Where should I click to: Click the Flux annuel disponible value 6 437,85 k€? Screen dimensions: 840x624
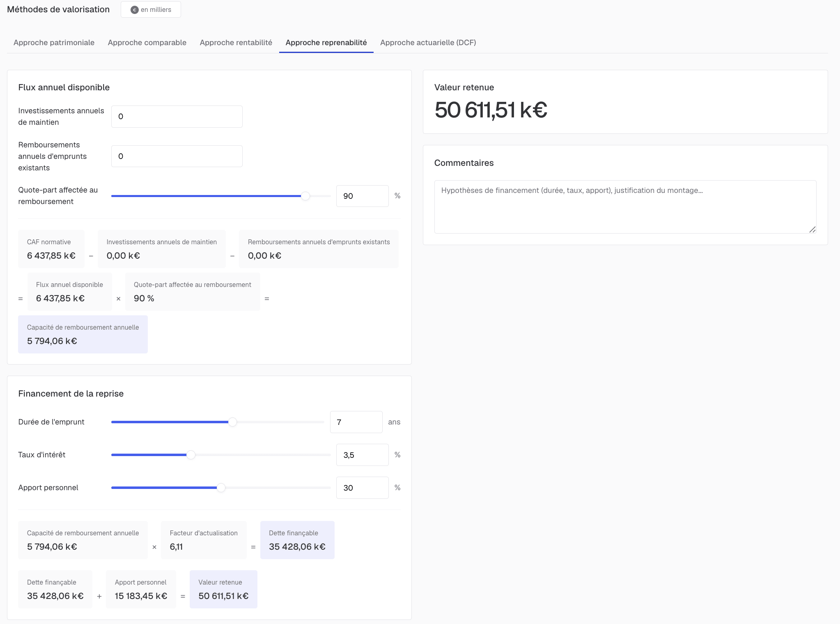tap(60, 298)
